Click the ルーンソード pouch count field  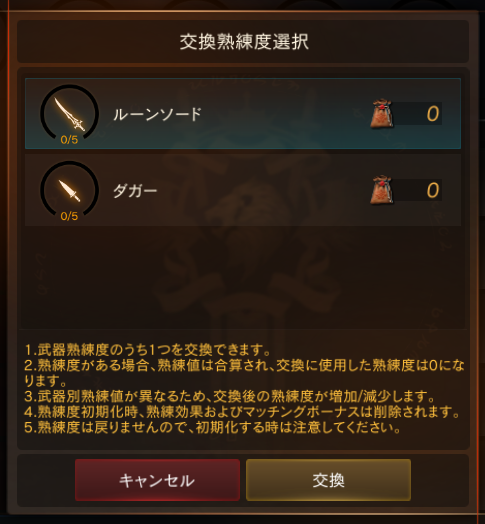(418, 114)
